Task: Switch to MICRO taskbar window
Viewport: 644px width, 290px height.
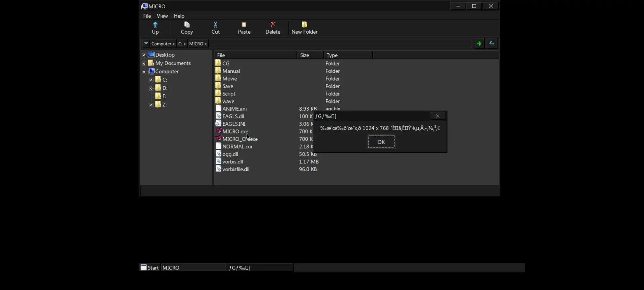Action: point(194,268)
